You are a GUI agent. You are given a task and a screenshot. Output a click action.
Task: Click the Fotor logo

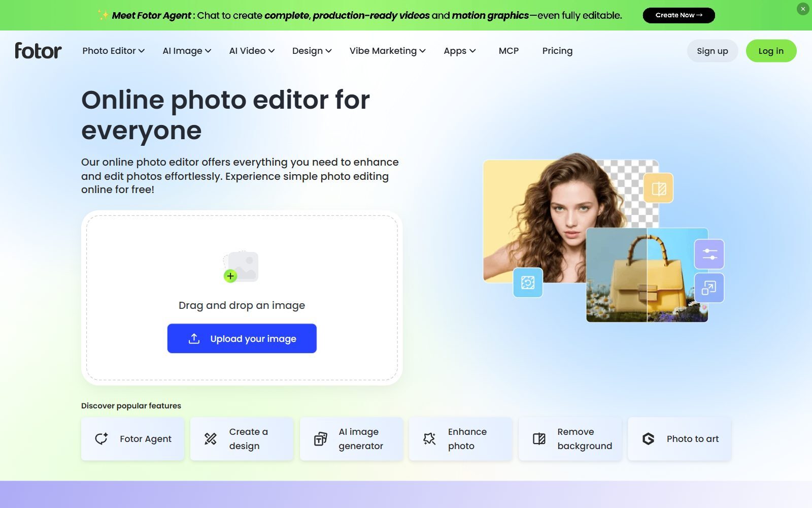(38, 51)
